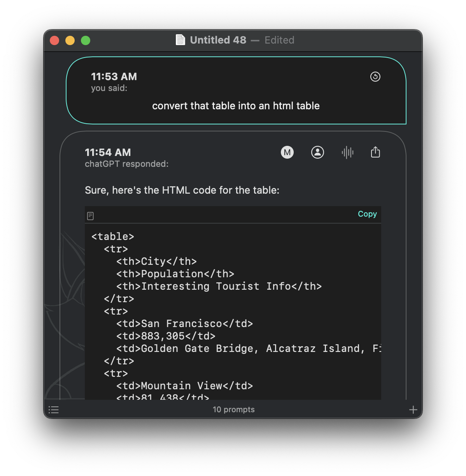The height and width of the screenshot is (476, 466).
Task: Click the 'chatGPT responded:' label
Action: click(127, 164)
